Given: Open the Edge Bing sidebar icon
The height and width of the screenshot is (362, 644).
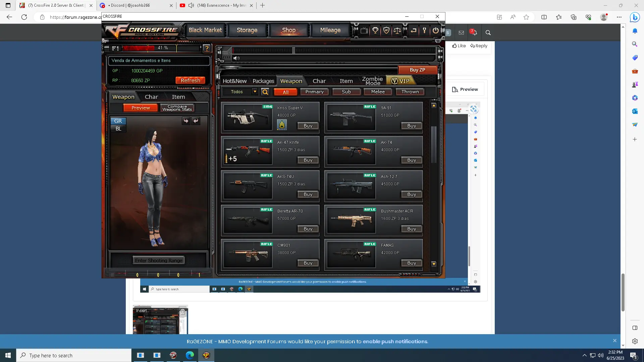Looking at the screenshot, I should tap(634, 17).
